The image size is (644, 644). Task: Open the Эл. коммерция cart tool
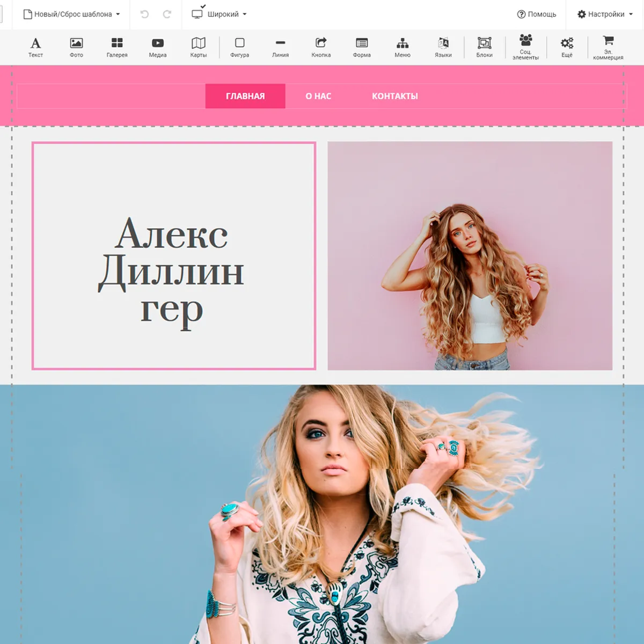pos(608,47)
